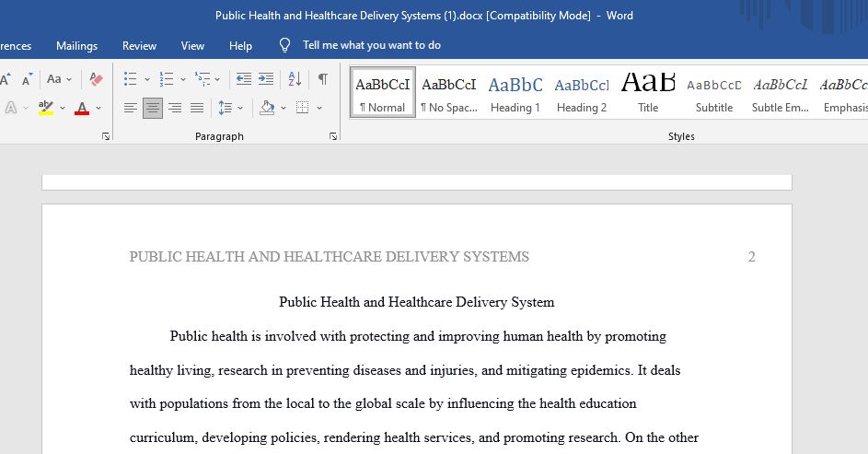
Task: Clear all formatting with eraser icon
Action: tap(96, 79)
